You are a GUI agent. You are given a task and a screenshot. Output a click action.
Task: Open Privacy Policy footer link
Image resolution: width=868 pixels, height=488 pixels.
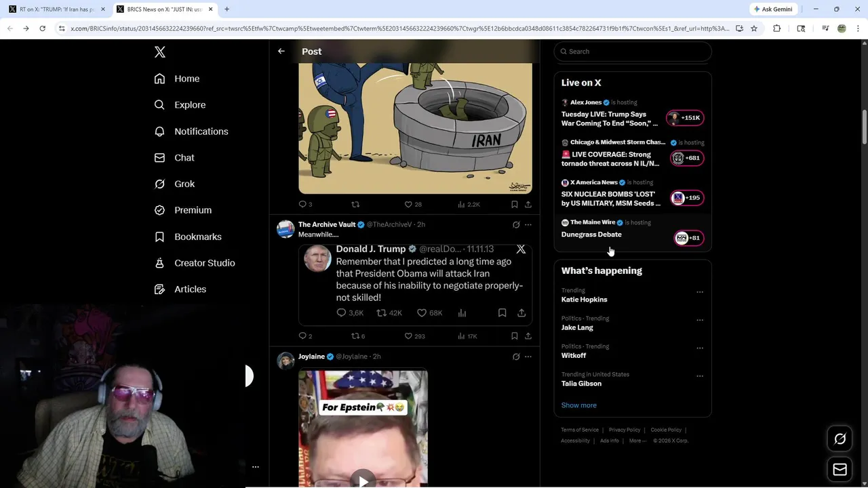click(625, 430)
